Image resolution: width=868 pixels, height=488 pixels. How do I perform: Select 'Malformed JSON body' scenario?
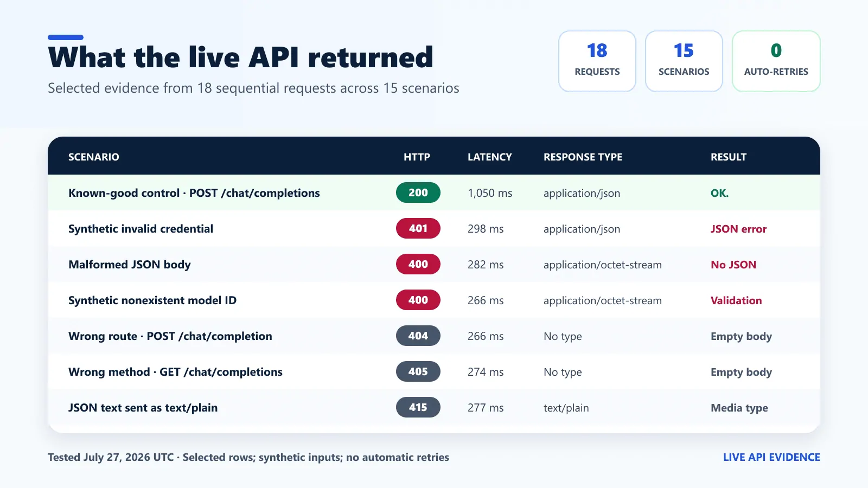click(x=130, y=265)
